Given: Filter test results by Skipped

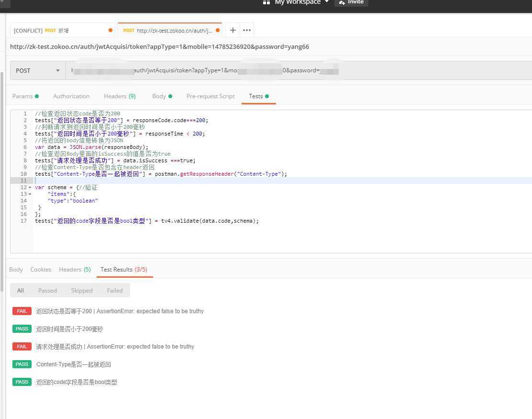Looking at the screenshot, I should (82, 290).
